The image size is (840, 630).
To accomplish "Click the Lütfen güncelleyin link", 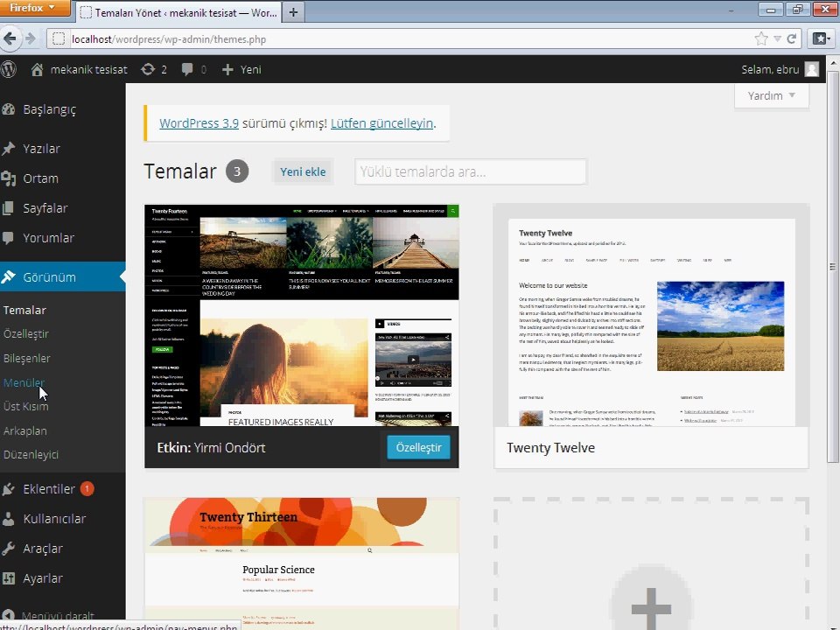I will pos(382,123).
